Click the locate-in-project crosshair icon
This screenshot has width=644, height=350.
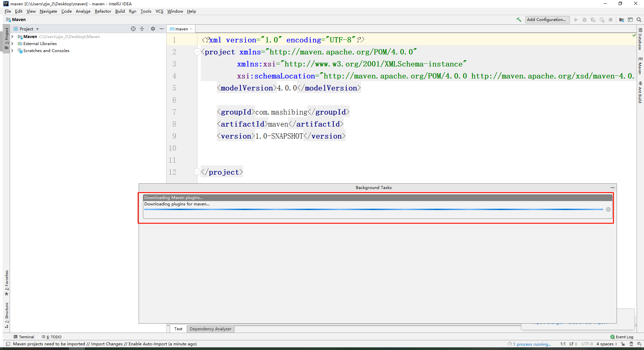133,29
